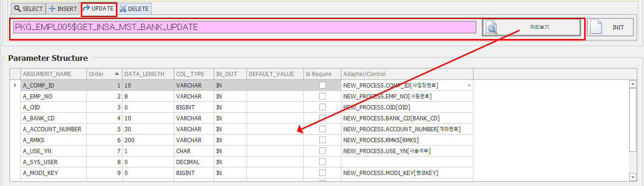Click the blank page icon on INIT
The width and height of the screenshot is (644, 186).
tap(596, 28)
